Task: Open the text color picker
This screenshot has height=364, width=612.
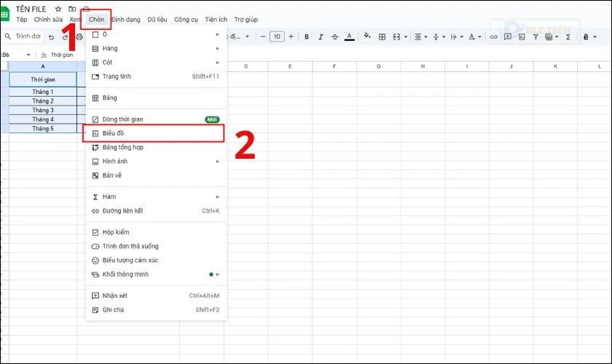Action: [349, 36]
